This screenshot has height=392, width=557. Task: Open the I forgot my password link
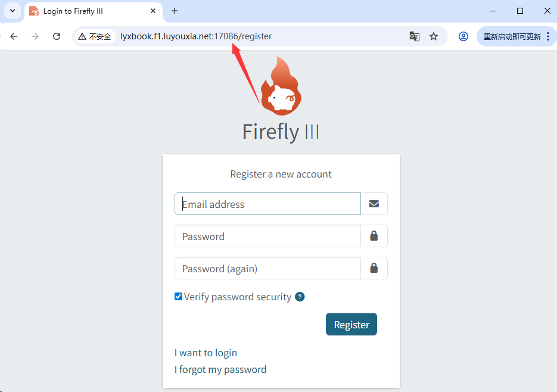tap(220, 369)
